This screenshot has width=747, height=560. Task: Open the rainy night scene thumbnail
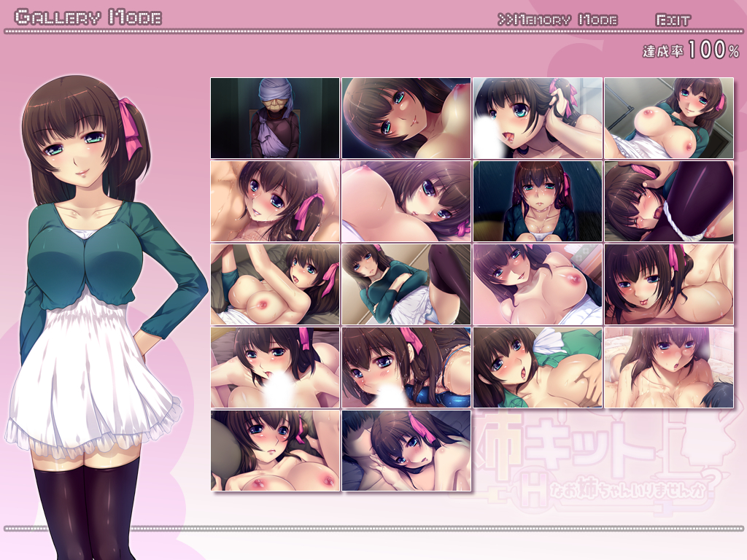click(x=538, y=201)
